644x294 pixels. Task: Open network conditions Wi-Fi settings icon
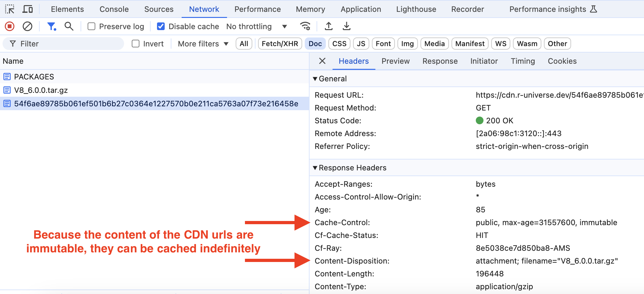(305, 26)
